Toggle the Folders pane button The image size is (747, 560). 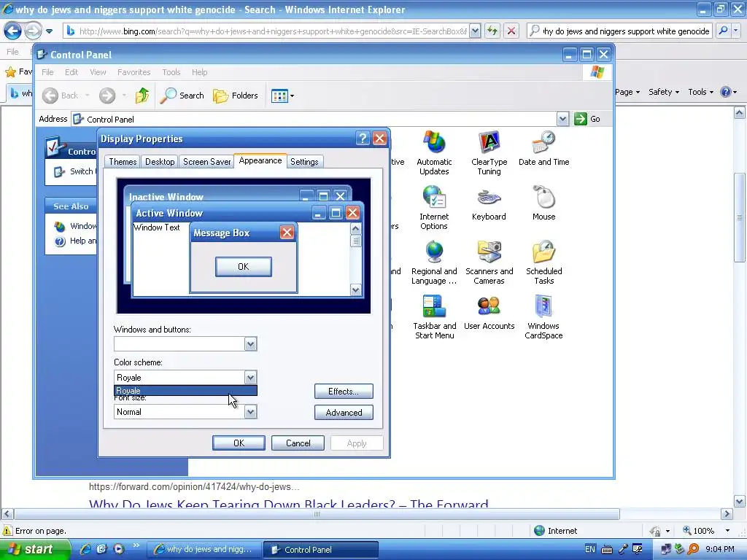pos(236,96)
